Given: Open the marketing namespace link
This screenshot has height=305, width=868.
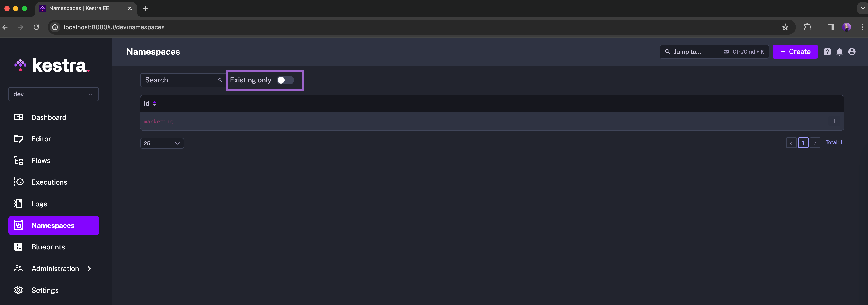Looking at the screenshot, I should pyautogui.click(x=158, y=121).
